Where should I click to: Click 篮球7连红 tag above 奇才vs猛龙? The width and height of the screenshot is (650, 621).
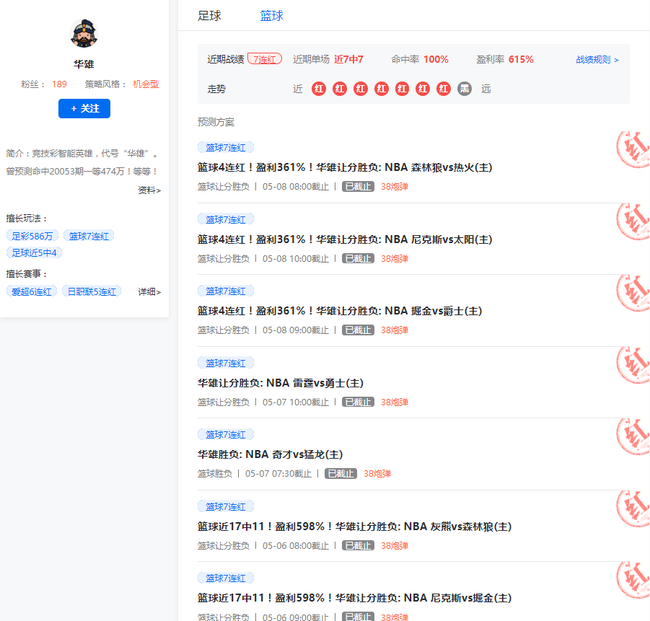(x=226, y=434)
